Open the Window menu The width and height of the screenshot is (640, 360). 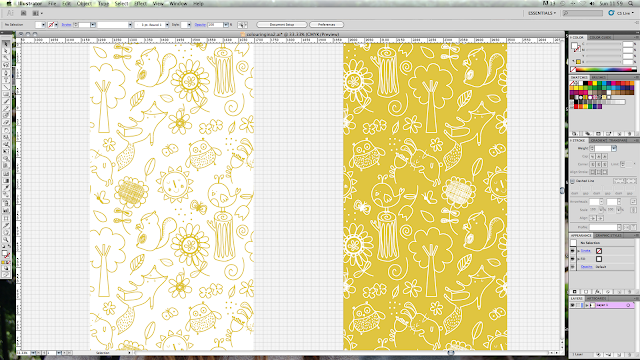tap(178, 3)
